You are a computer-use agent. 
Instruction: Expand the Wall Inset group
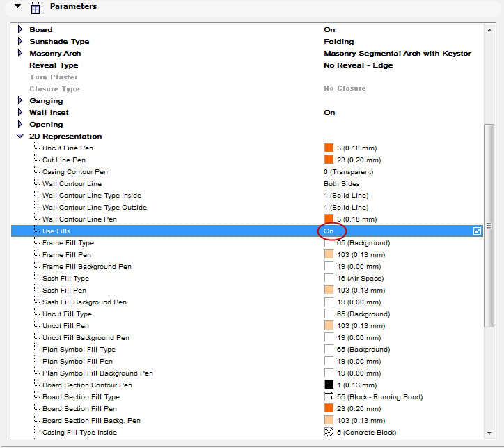[x=20, y=113]
